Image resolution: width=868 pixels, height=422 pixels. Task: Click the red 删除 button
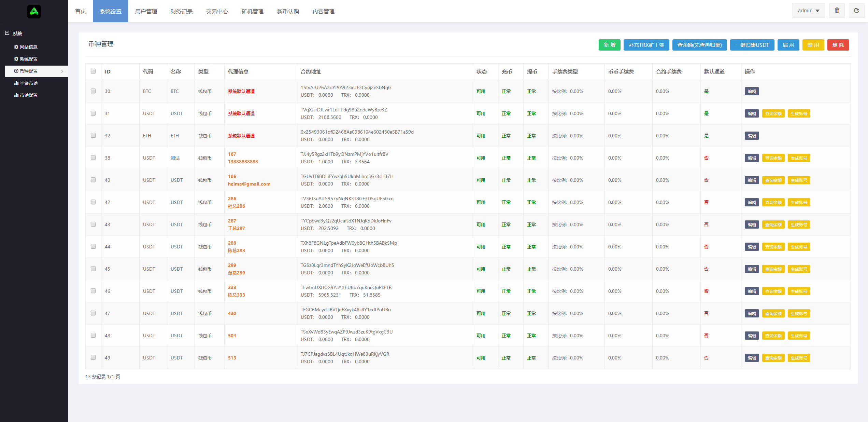click(838, 45)
